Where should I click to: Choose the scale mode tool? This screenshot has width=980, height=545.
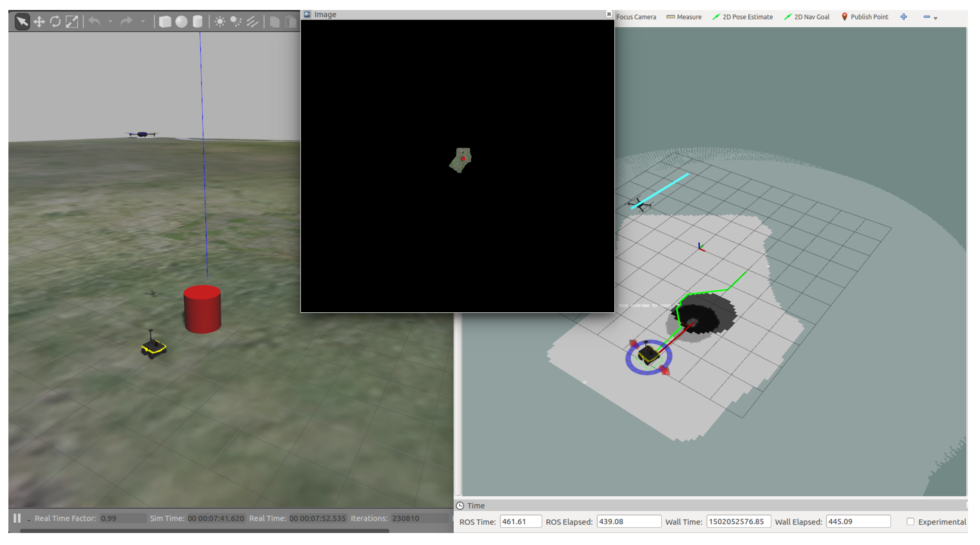[72, 21]
